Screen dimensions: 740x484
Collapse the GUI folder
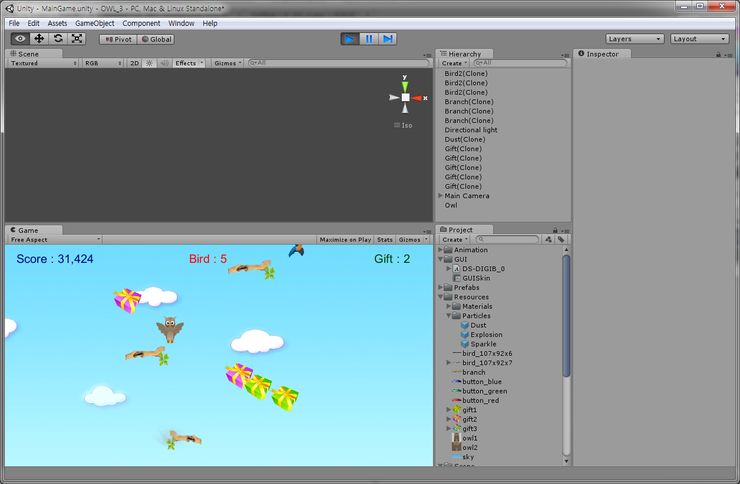[x=440, y=259]
